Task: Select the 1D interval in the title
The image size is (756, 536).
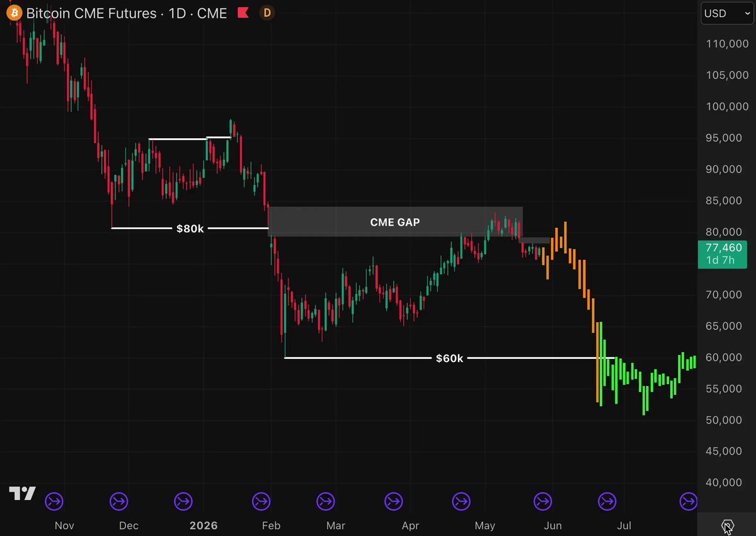Action: [178, 13]
